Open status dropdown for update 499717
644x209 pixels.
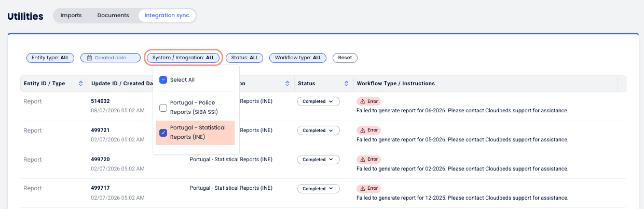(x=318, y=189)
